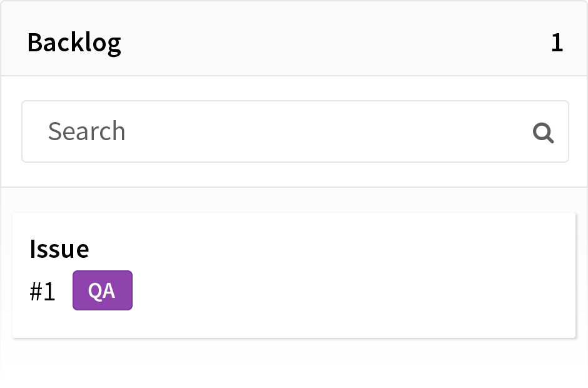Filter by the QA label badge
The height and width of the screenshot is (388, 588).
click(x=103, y=290)
